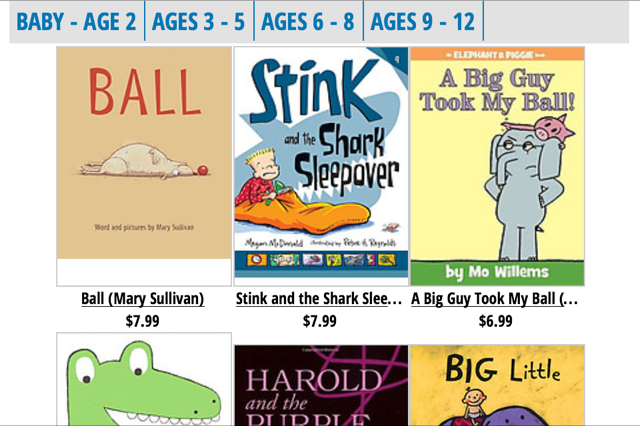640x426 pixels.
Task: Click the $7.99 price under Stink book
Action: coord(320,321)
